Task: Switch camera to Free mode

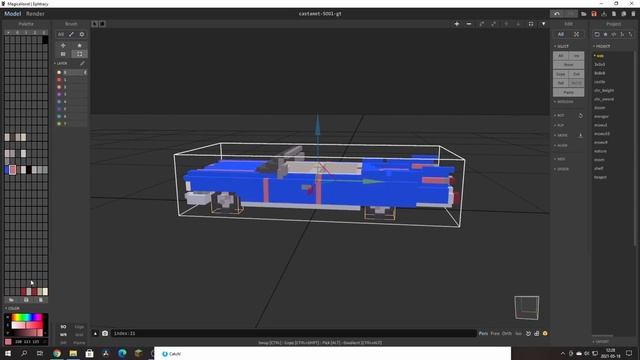Action: 495,333
